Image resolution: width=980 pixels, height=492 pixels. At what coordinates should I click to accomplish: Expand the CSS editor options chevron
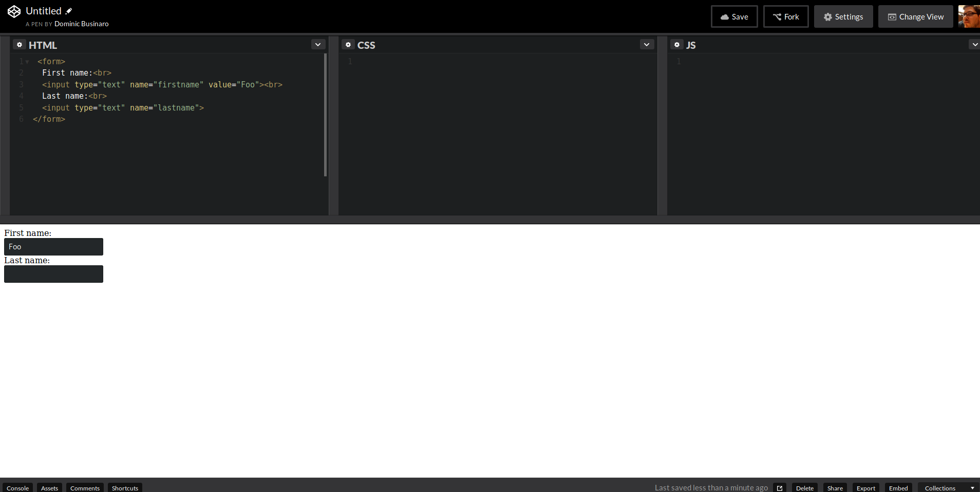[646, 44]
